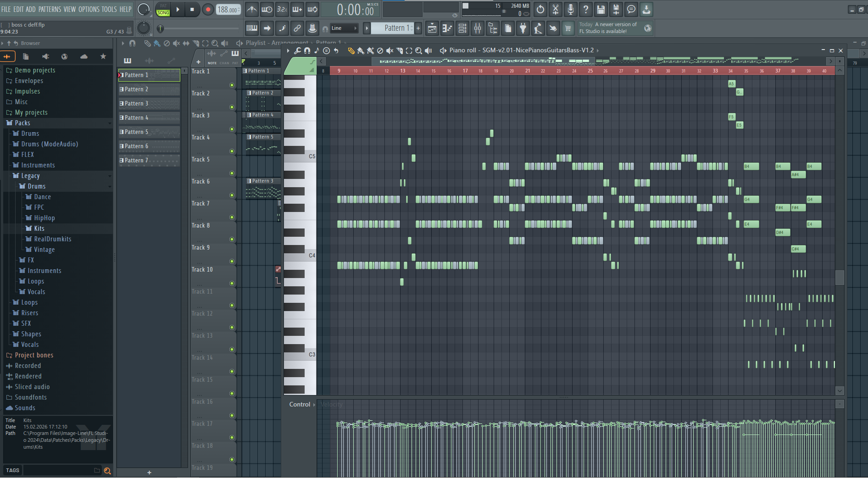Open the Kits folder in browser

pos(39,228)
